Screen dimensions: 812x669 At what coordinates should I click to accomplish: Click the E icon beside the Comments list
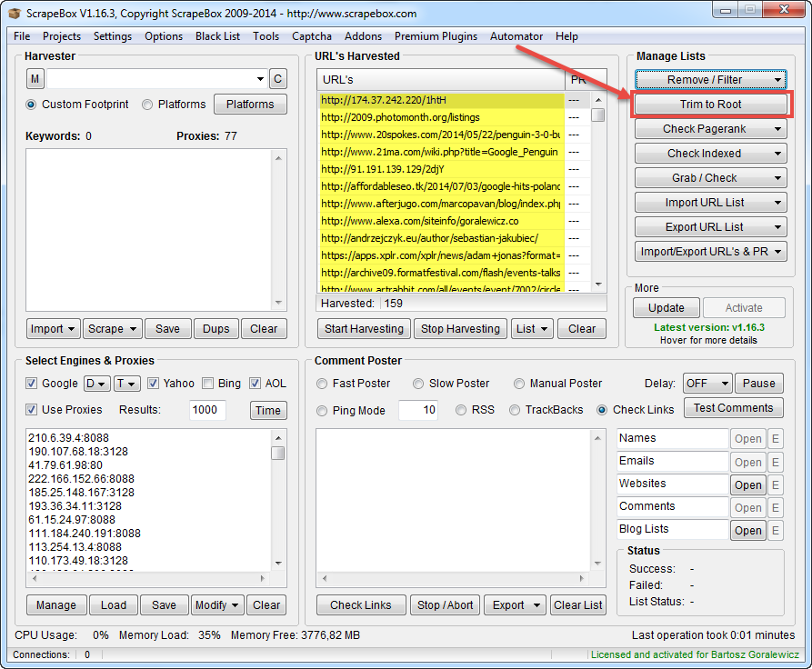coord(775,507)
